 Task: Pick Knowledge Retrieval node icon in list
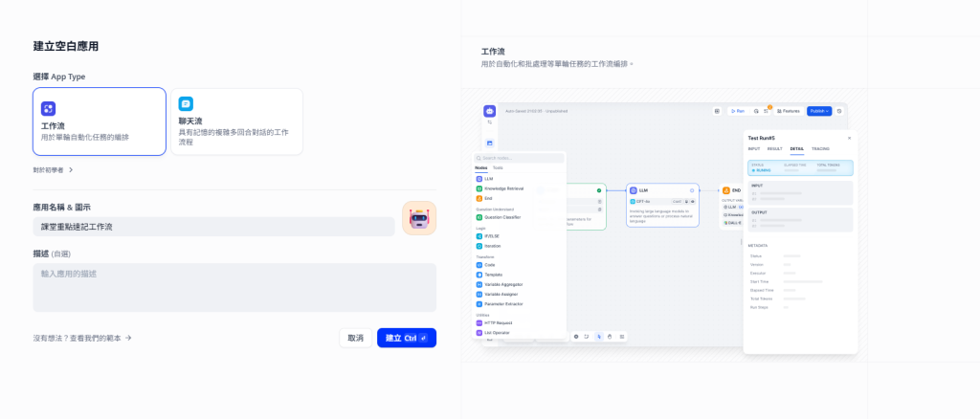[x=479, y=188]
